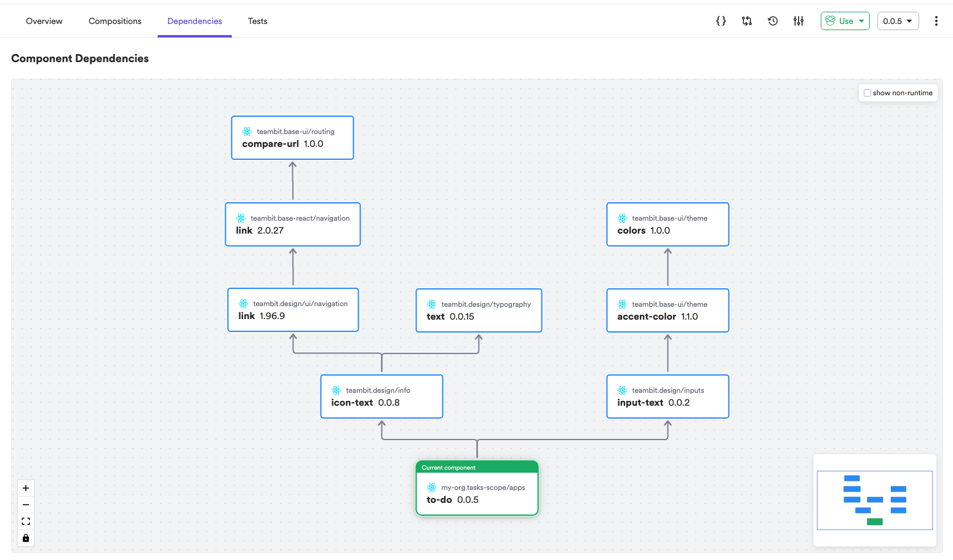Click the sliders settings icon

click(x=799, y=21)
